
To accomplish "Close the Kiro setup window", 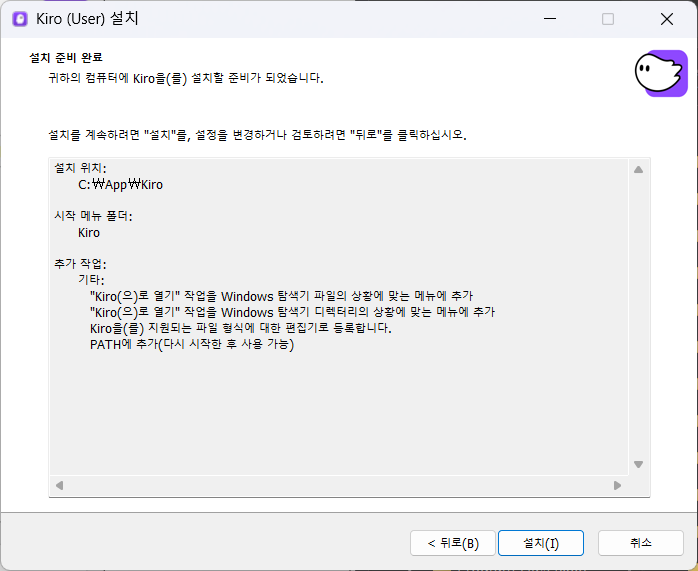I will (667, 19).
